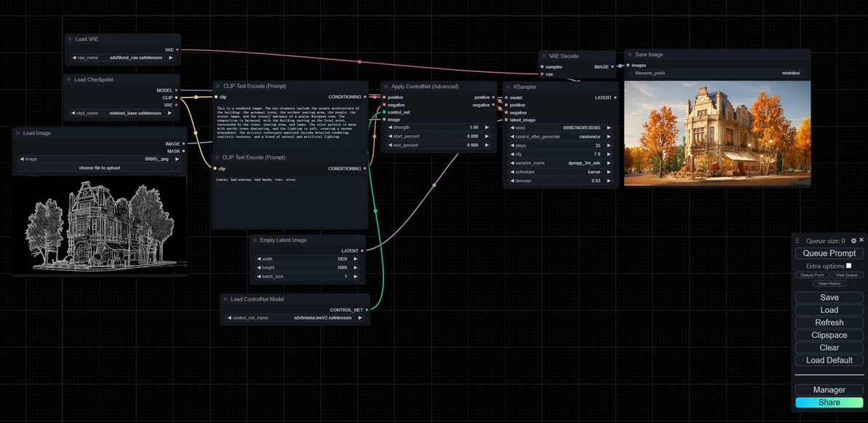Click the Queue Prompt button
Viewport: 868px width, 423px height.
[x=829, y=253]
